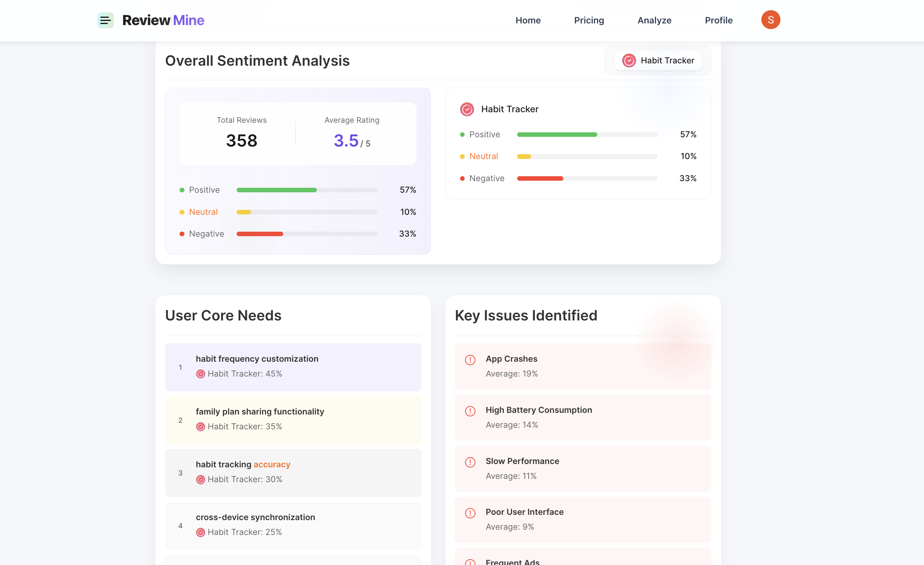The height and width of the screenshot is (565, 924).
Task: Open the App Crashes issue card
Action: click(583, 366)
